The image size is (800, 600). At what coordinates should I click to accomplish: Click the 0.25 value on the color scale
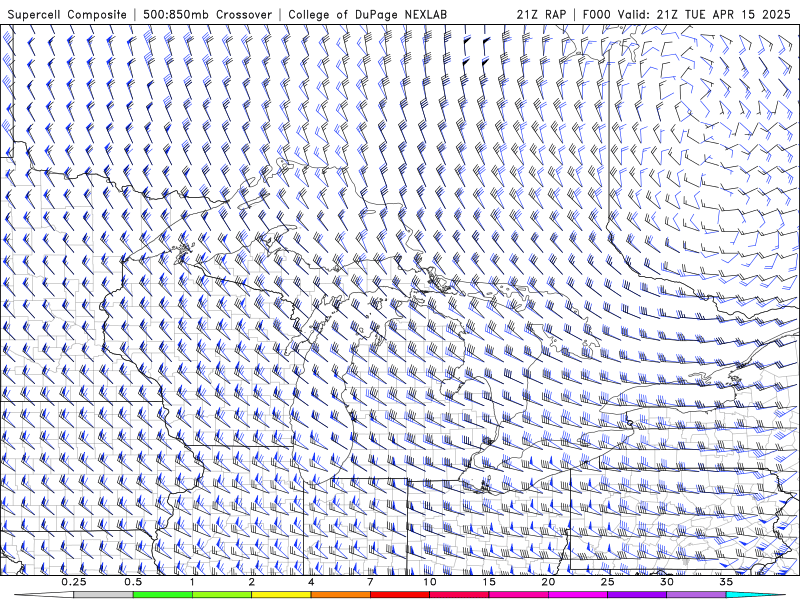(74, 582)
